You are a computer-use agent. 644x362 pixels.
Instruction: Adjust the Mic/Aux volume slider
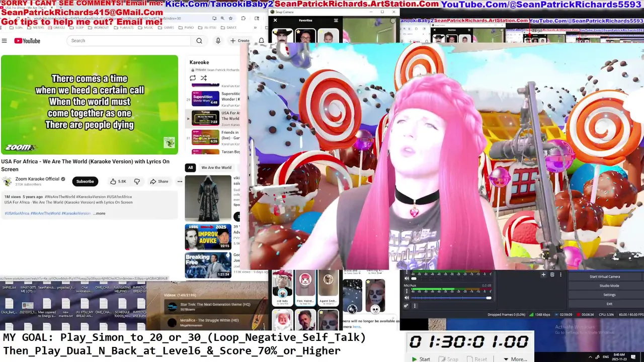pos(451,298)
